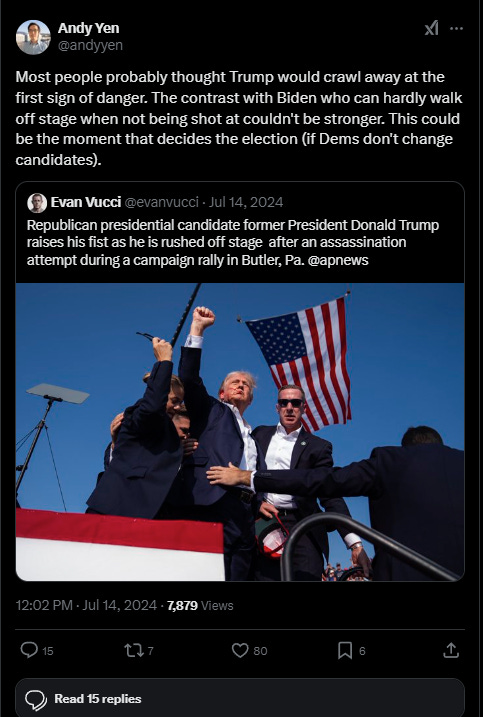Click Evan Vucci's small avatar
483x717 pixels.
[37, 203]
